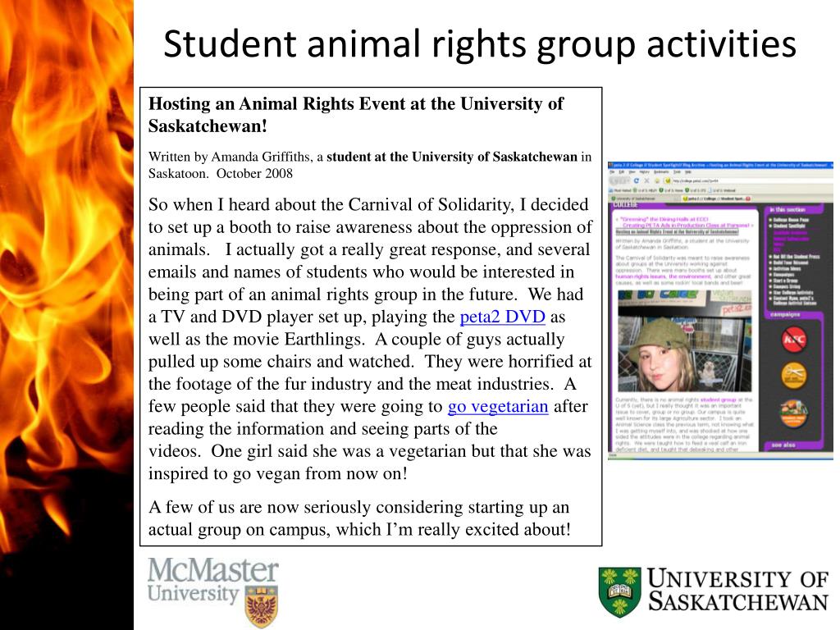Click the reload icon in browser screenshot
Viewport: 840px width, 630px height.
[637, 180]
